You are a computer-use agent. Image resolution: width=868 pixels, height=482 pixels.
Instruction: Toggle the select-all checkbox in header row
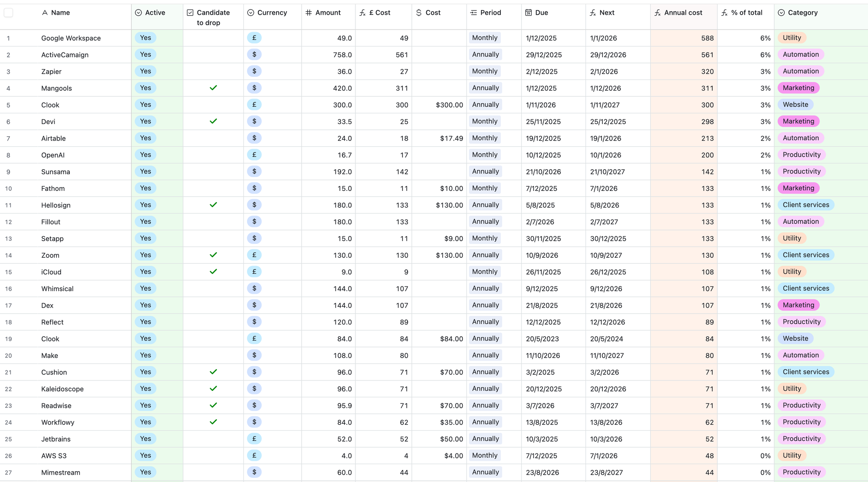(x=9, y=13)
